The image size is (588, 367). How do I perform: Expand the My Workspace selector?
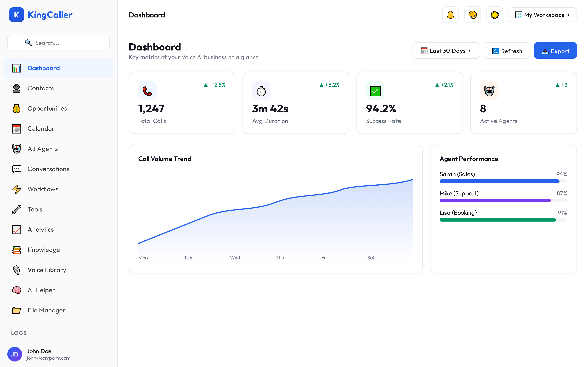[542, 14]
